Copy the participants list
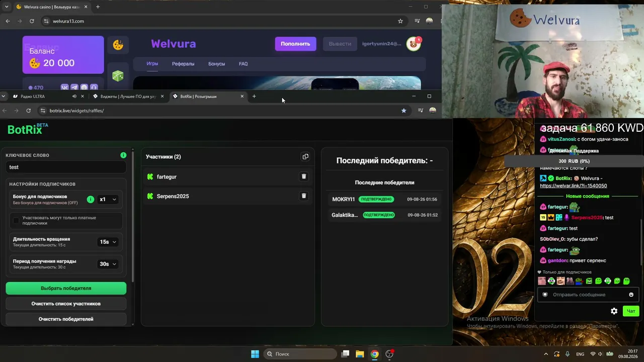The height and width of the screenshot is (362, 644). click(305, 157)
